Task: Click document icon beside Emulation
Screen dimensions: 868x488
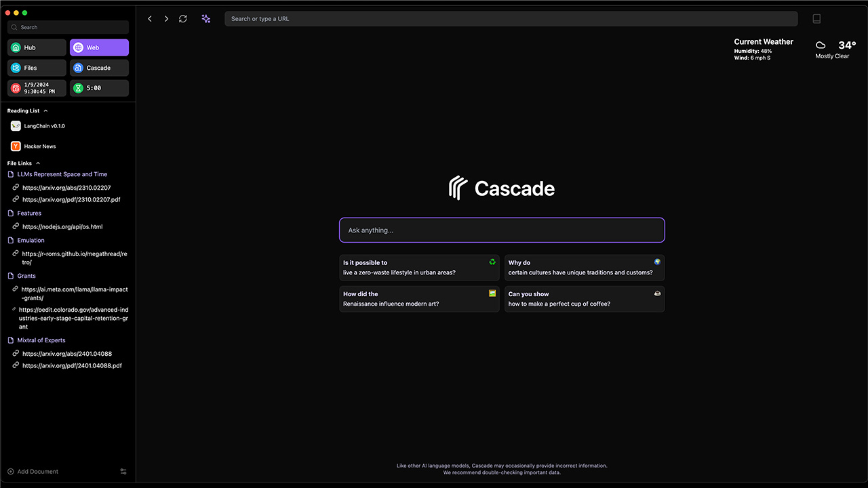Action: pyautogui.click(x=11, y=241)
